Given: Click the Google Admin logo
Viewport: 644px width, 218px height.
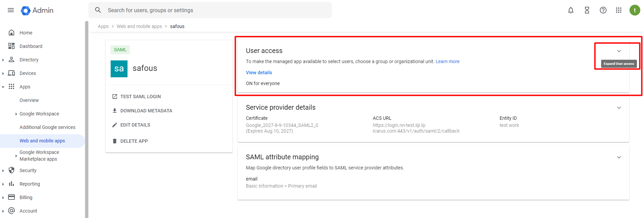Looking at the screenshot, I should 37,10.
